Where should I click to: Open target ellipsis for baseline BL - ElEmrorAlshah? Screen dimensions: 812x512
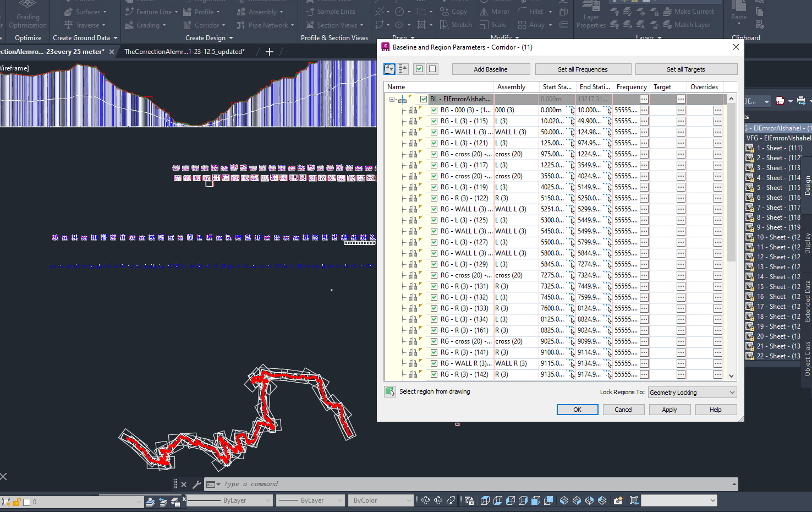point(681,99)
